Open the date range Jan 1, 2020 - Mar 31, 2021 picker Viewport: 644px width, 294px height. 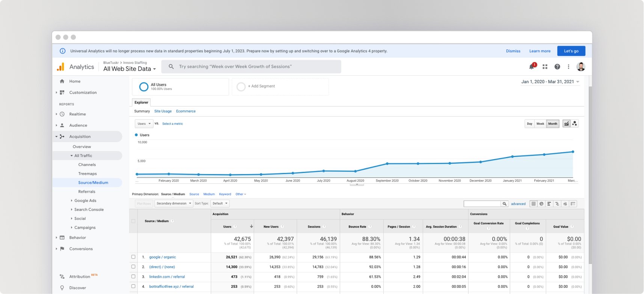tap(550, 82)
